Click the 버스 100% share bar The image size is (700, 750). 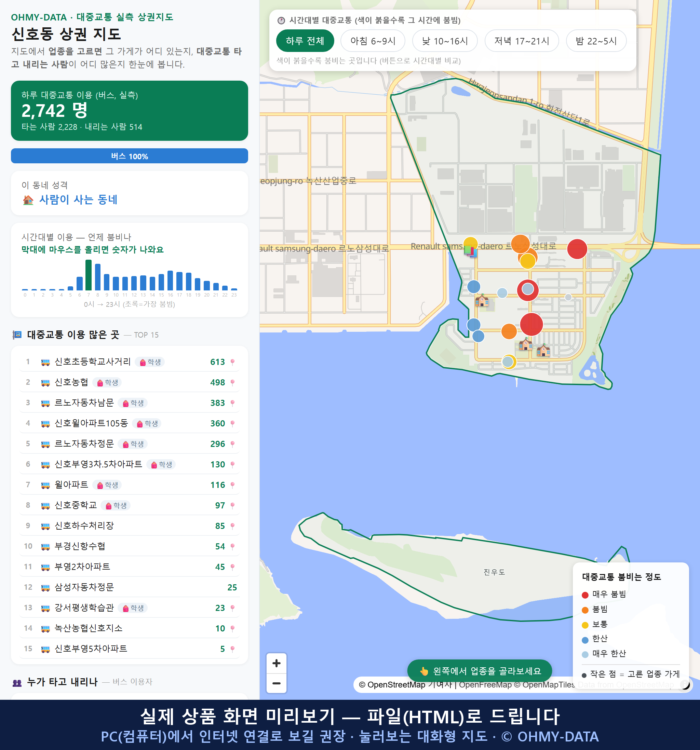tap(130, 156)
